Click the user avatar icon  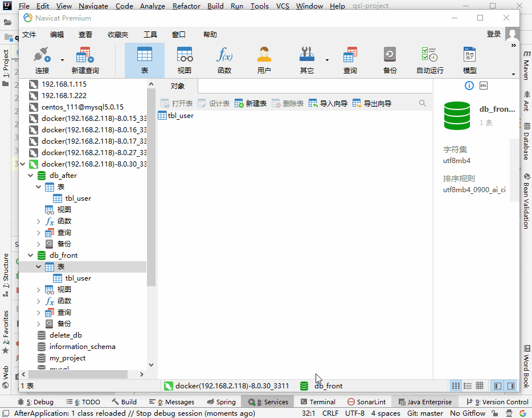(512, 34)
